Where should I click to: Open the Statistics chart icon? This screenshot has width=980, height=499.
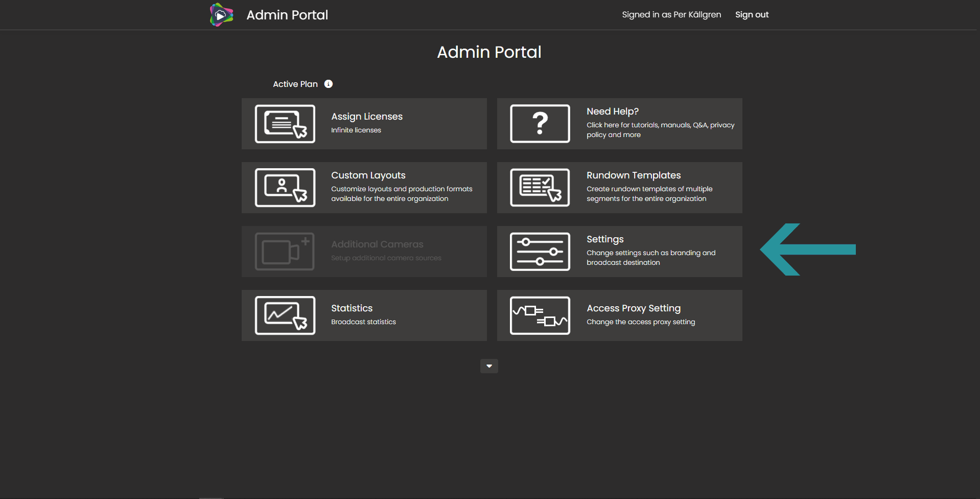tap(285, 315)
